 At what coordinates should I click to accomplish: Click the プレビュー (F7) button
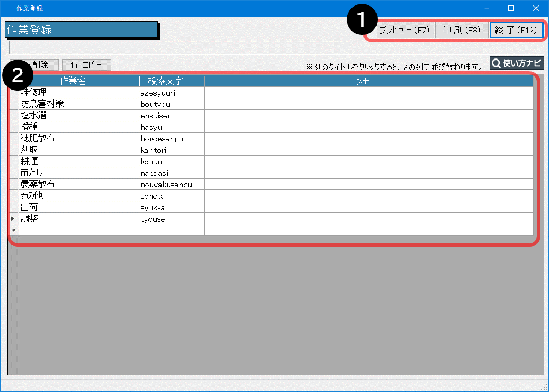(404, 30)
